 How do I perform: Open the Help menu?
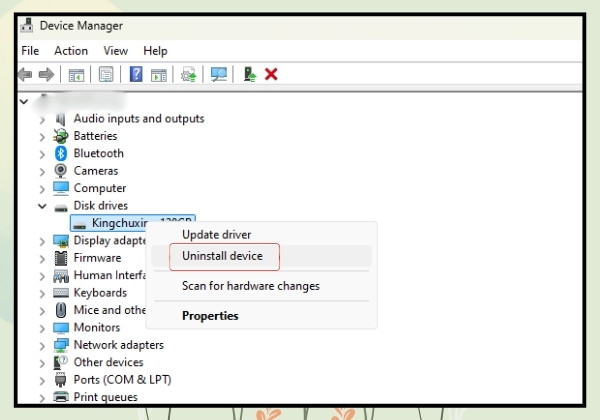pyautogui.click(x=155, y=50)
